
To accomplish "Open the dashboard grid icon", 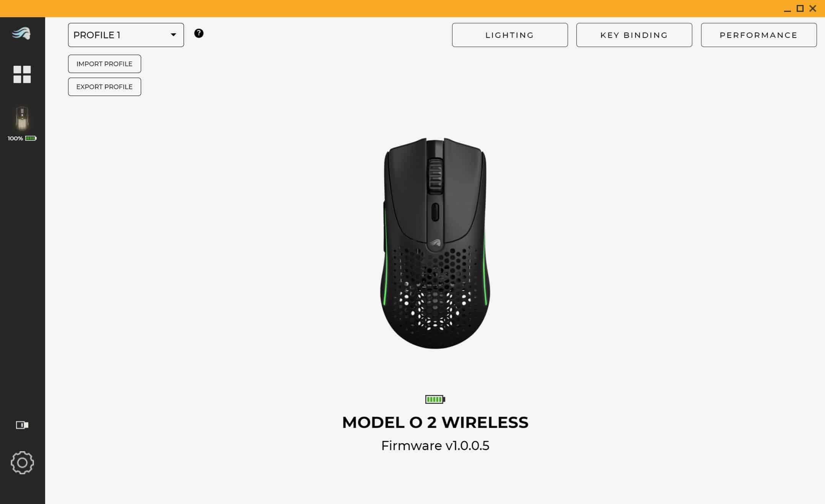I will (22, 74).
